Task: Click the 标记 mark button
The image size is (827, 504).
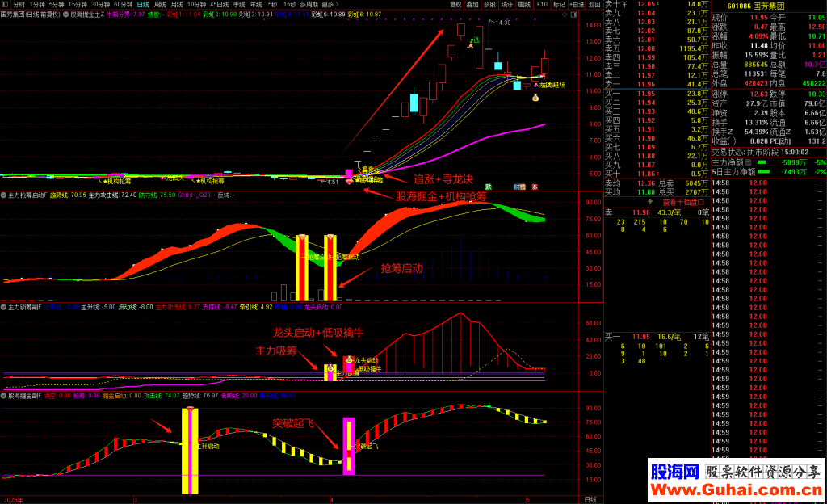Action: click(559, 4)
